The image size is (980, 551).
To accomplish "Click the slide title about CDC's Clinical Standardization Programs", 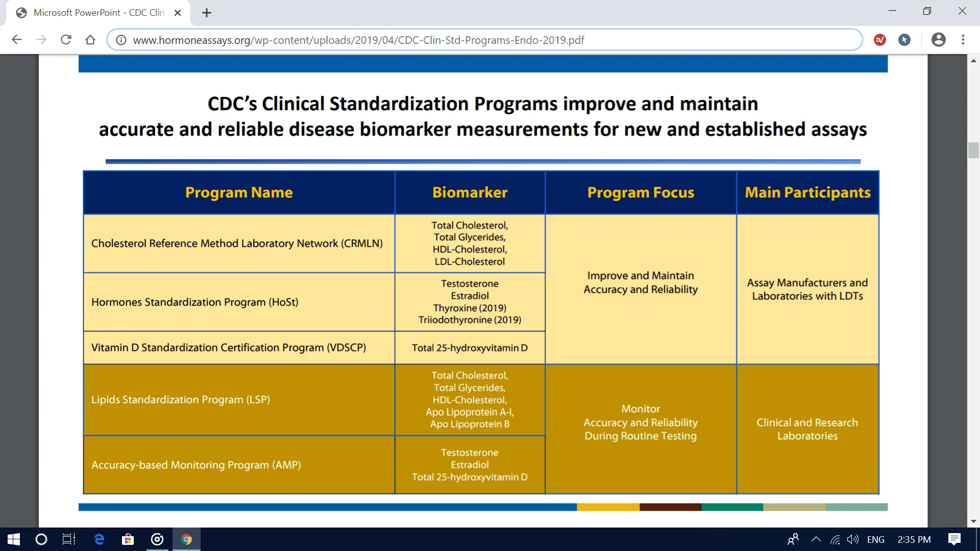I will coord(483,116).
